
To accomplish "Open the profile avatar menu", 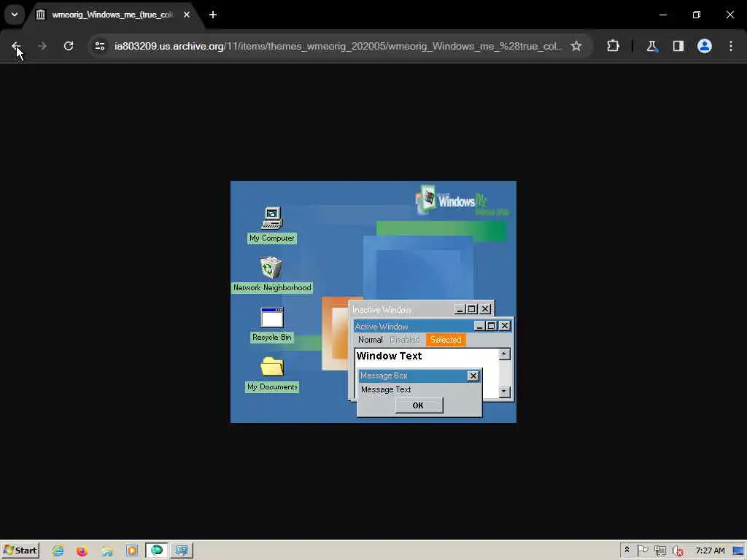I will 704,46.
